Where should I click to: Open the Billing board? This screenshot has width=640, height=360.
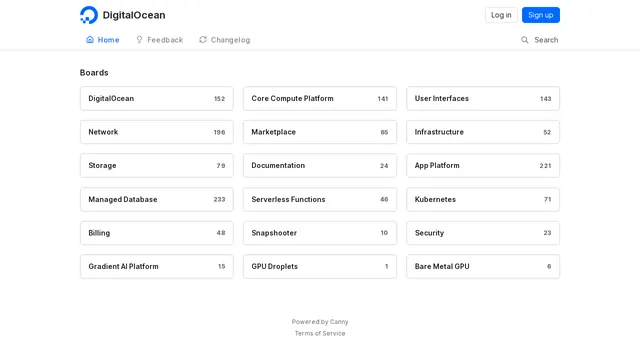pyautogui.click(x=157, y=233)
